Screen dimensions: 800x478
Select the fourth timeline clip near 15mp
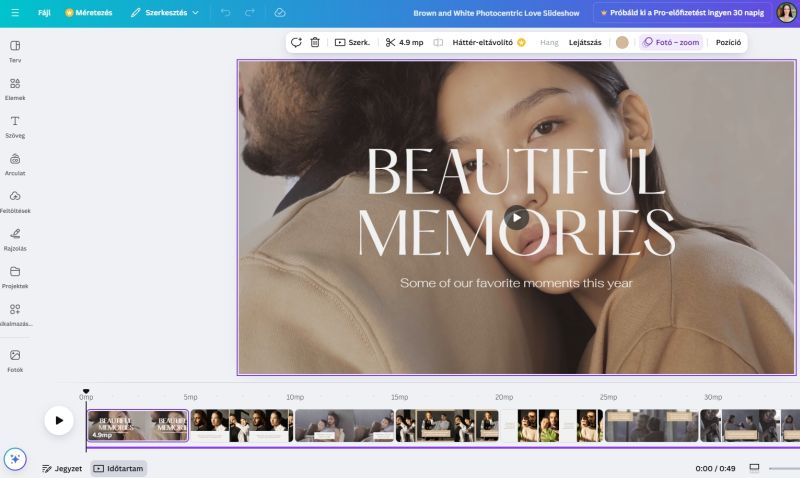pyautogui.click(x=447, y=425)
